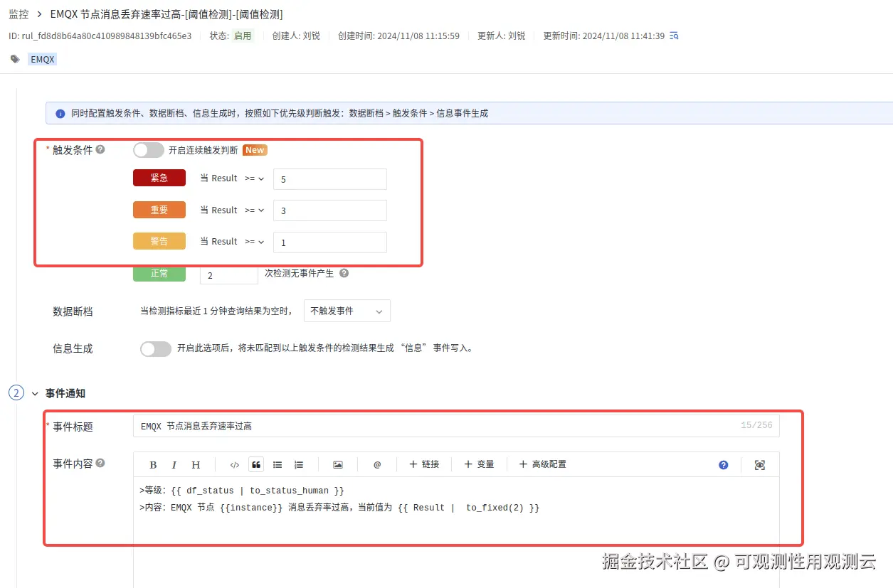Insert an image via picture icon
This screenshot has height=588, width=893.
(338, 465)
